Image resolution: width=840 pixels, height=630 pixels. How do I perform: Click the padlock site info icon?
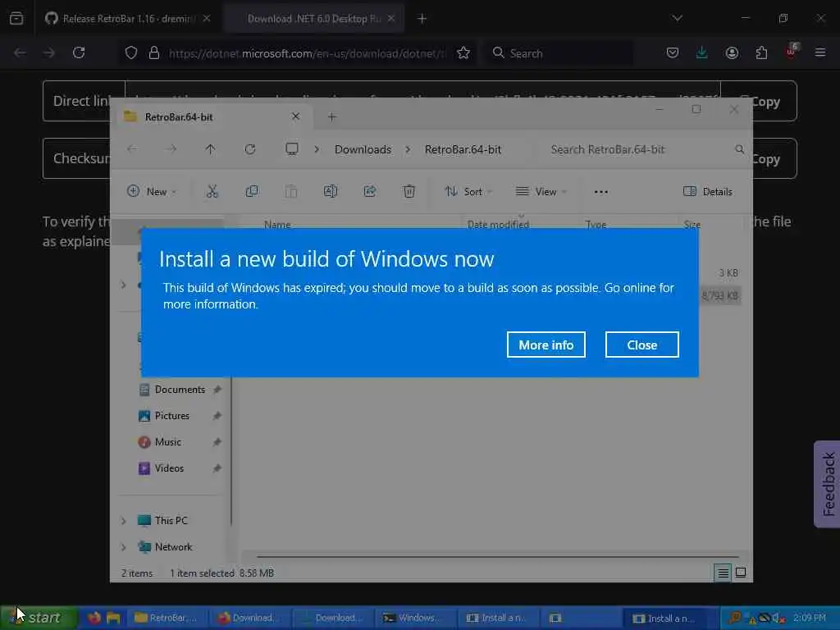[154, 53]
